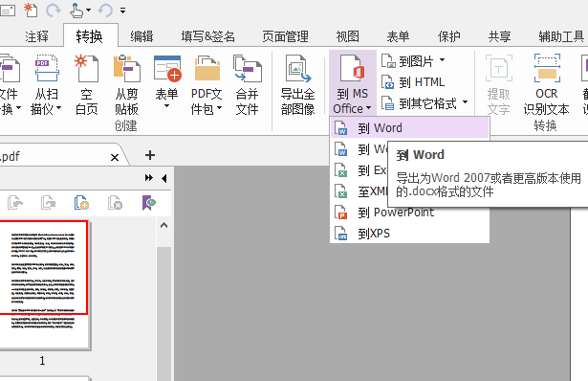Viewport: 588px width, 381px height.
Task: Choose 到XPS from the menu
Action: 410,234
